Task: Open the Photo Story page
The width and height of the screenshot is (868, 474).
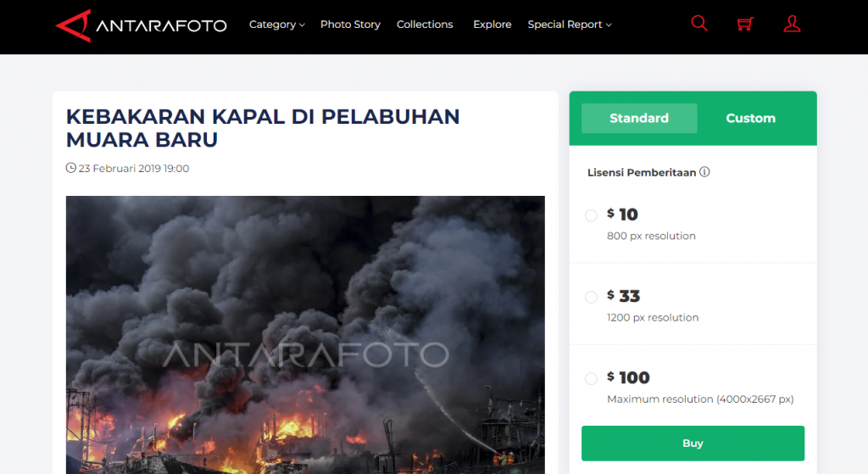Action: 350,25
